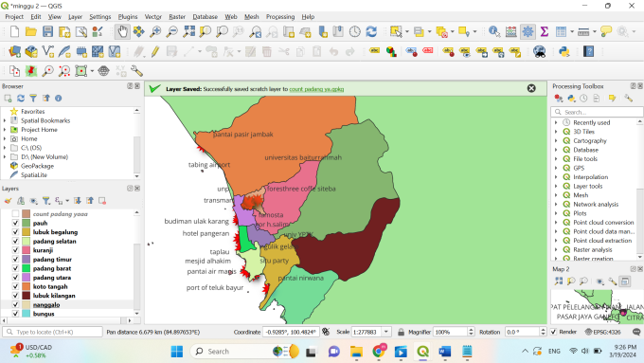This screenshot has width=644, height=363.
Task: Open the Python console icon
Action: pyautogui.click(x=563, y=51)
